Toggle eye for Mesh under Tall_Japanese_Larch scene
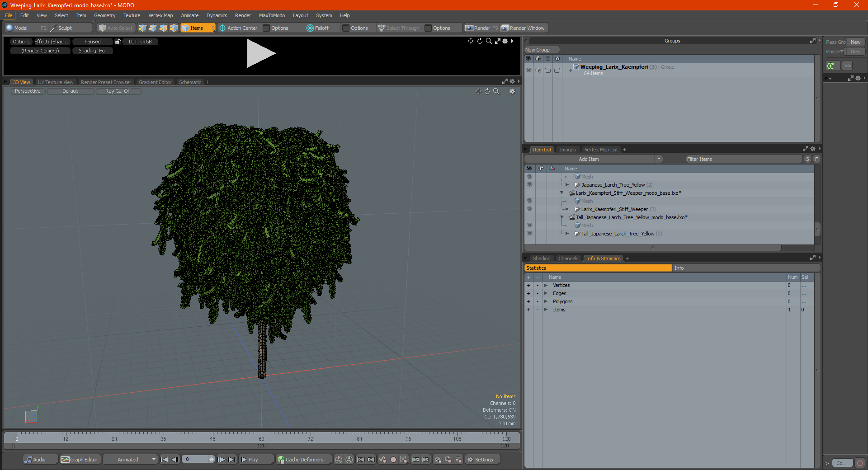This screenshot has width=868, height=470. (x=529, y=226)
